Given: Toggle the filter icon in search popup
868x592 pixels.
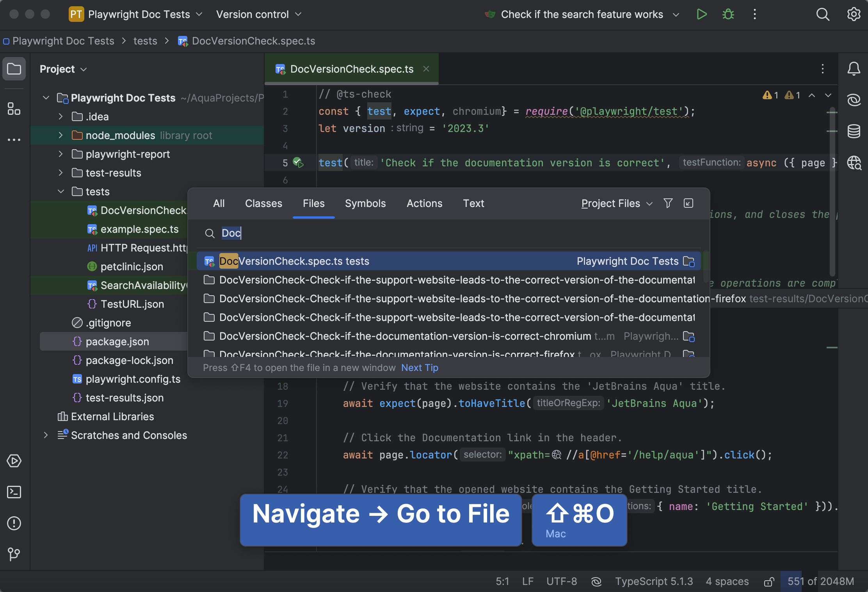Looking at the screenshot, I should click(x=668, y=203).
